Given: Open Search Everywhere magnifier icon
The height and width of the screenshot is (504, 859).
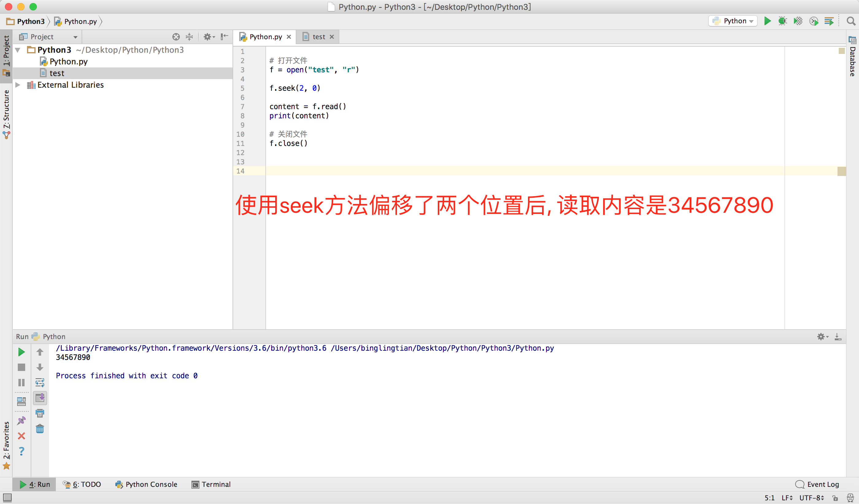Looking at the screenshot, I should pyautogui.click(x=851, y=21).
